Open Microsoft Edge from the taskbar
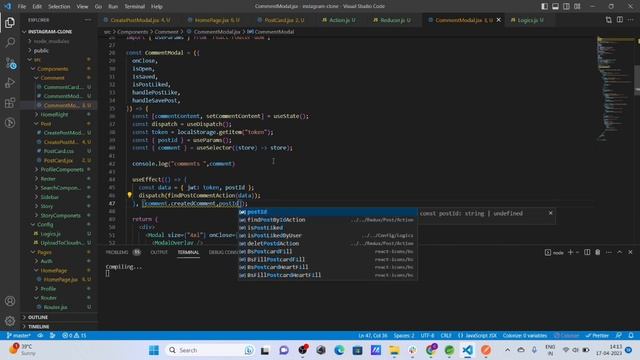 pyautogui.click(x=339, y=350)
